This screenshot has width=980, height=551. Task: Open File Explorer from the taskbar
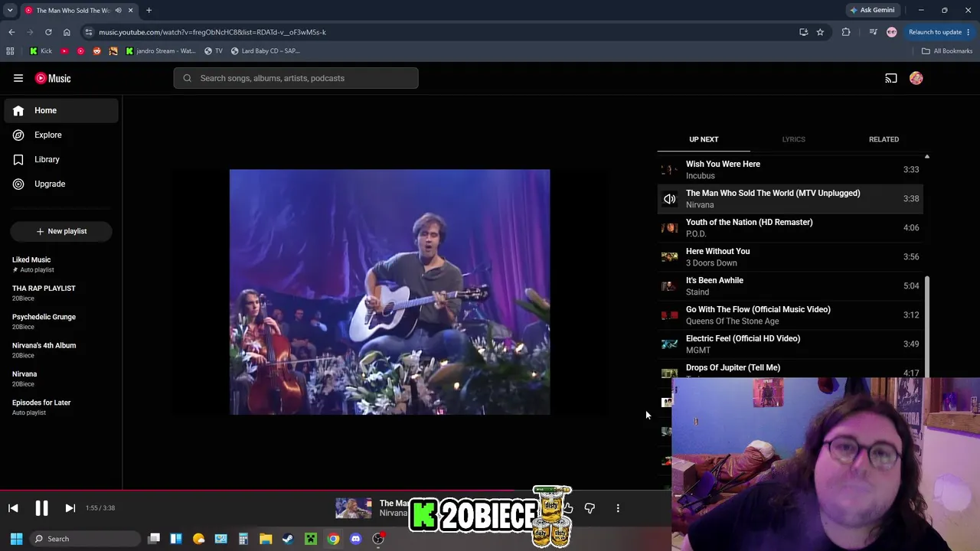coord(266,539)
